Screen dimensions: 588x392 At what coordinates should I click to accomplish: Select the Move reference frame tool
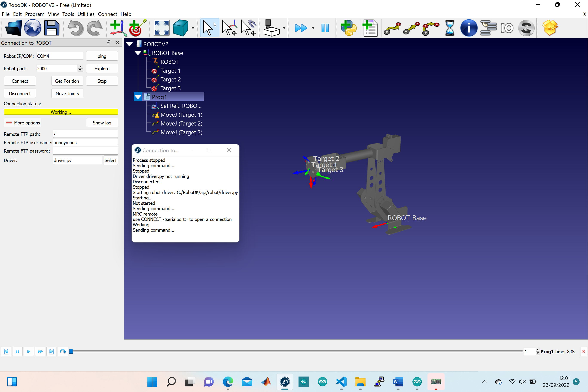point(229,28)
